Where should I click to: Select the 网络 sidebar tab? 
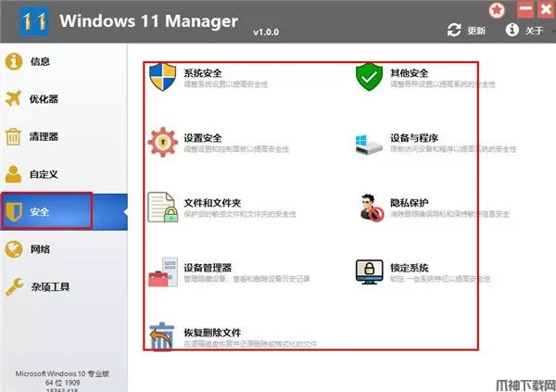tap(64, 249)
